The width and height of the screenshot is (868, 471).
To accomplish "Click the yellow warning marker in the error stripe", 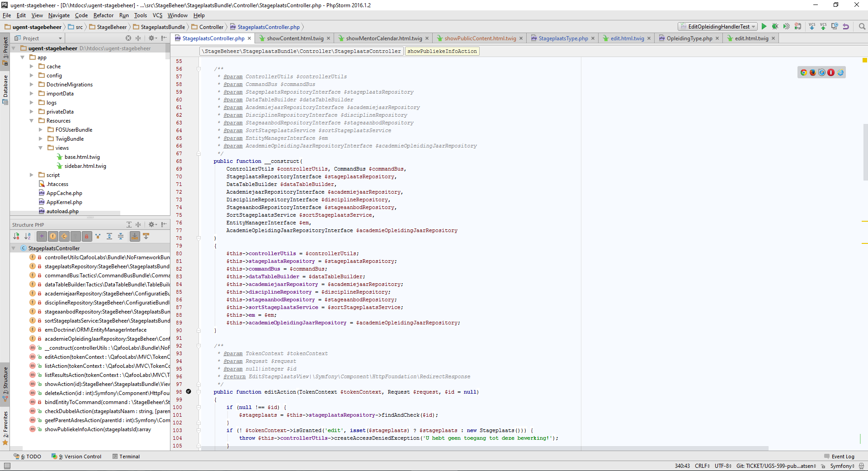I will coord(864,60).
